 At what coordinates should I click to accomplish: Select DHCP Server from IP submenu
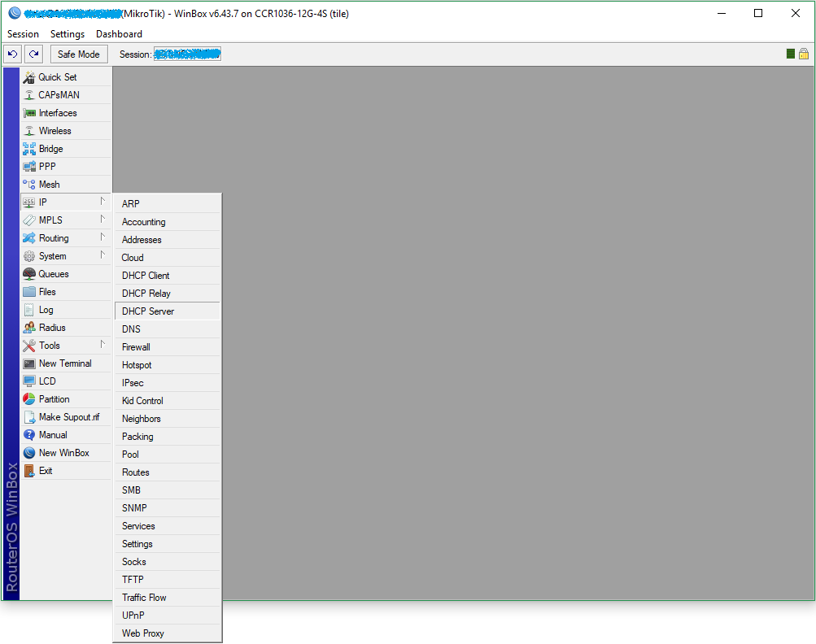coord(167,311)
